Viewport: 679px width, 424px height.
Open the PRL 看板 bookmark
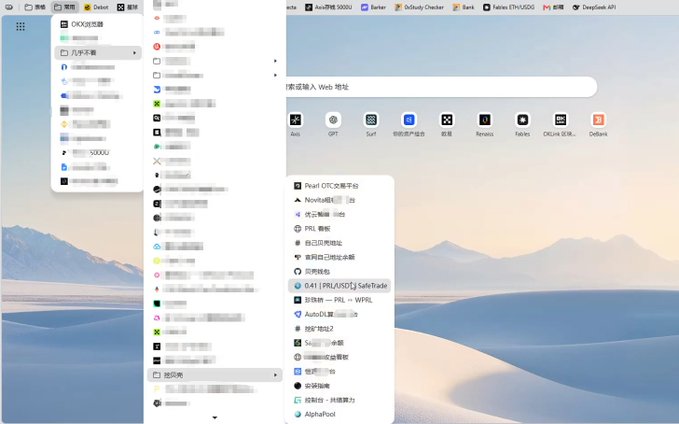[340, 229]
